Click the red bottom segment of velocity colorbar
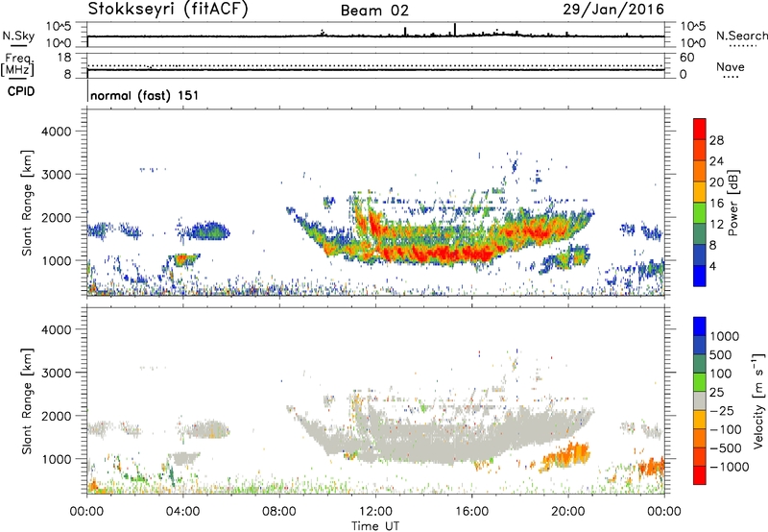Screen dimensions: 768x532 700,475
